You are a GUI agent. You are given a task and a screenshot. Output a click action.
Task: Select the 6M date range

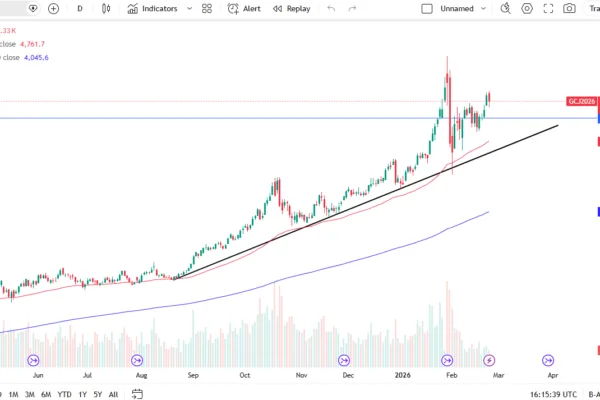(46, 394)
